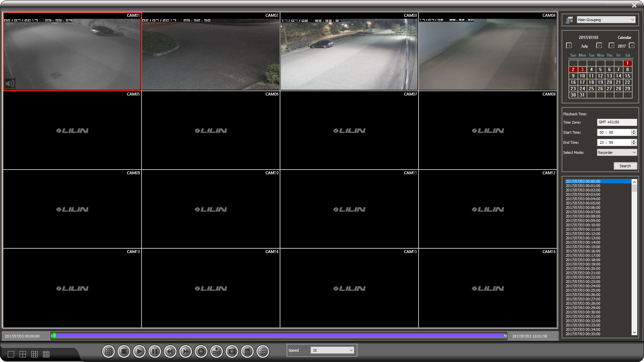Expand the Speed 1X dropdown
Viewport: 644px width, 362px height.
332,350
